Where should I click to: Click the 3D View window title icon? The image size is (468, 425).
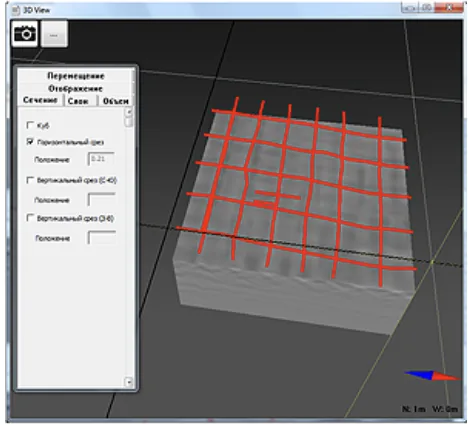(x=15, y=10)
